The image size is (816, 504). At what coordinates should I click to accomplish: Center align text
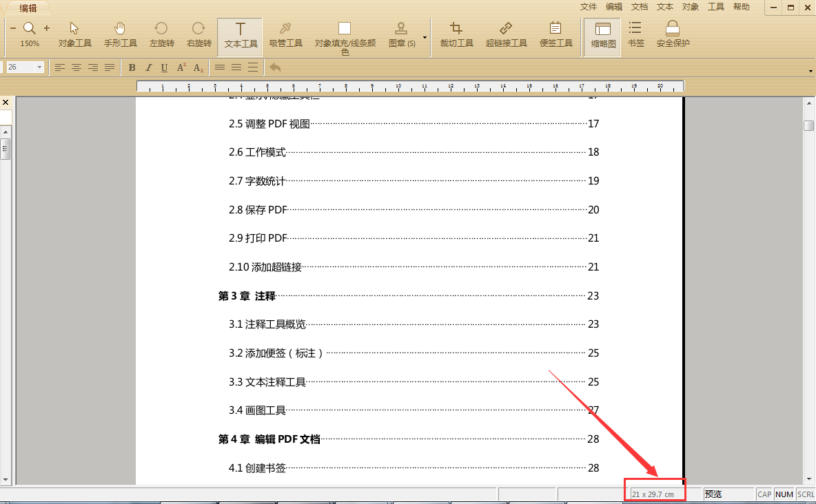point(76,67)
